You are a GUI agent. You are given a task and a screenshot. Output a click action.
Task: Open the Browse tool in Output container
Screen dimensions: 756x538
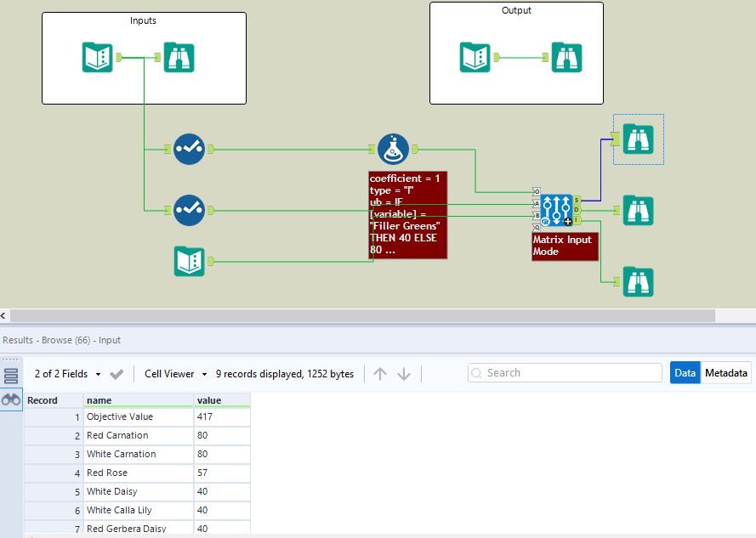pos(566,57)
